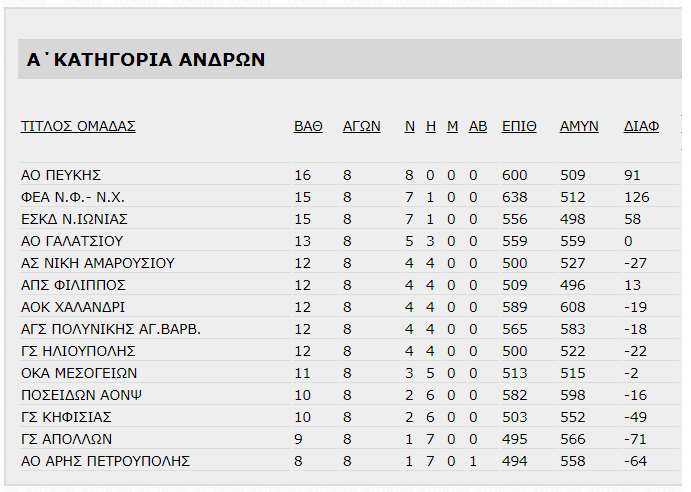The height and width of the screenshot is (492, 691).
Task: Select the Μ column header
Action: coord(452,127)
